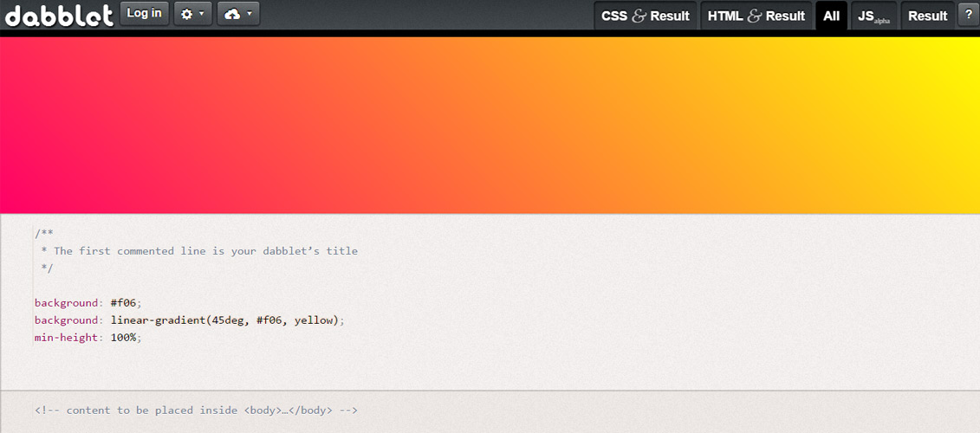Click the min-height 100% value
Viewport: 980px width, 433px height.
pyautogui.click(x=124, y=338)
